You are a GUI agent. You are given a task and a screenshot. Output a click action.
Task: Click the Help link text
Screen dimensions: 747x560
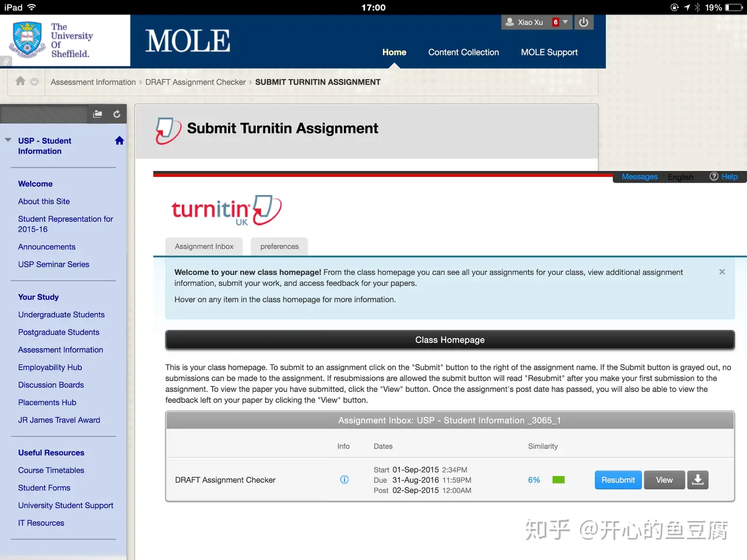pos(729,177)
